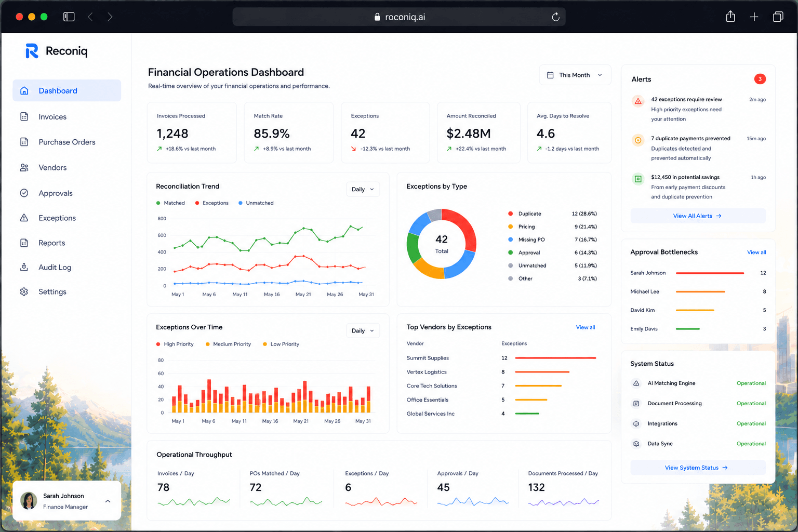The height and width of the screenshot is (532, 798).
Task: Open the Daily dropdown in Reconciliation Trend
Action: pyautogui.click(x=363, y=189)
